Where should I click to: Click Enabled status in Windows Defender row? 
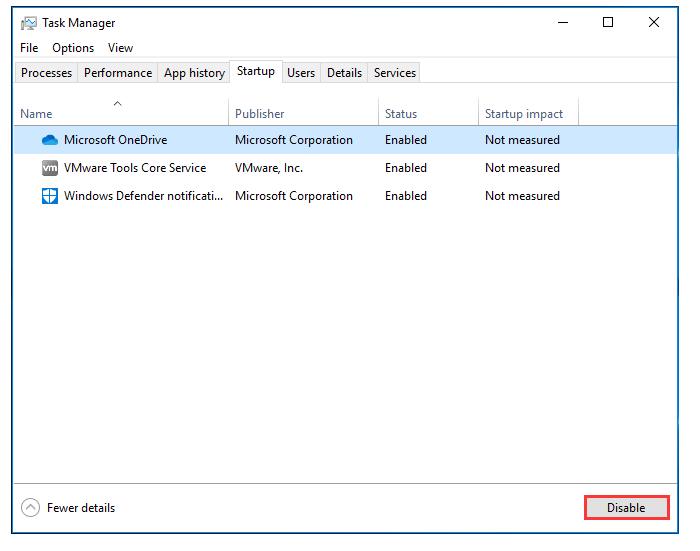pyautogui.click(x=406, y=196)
